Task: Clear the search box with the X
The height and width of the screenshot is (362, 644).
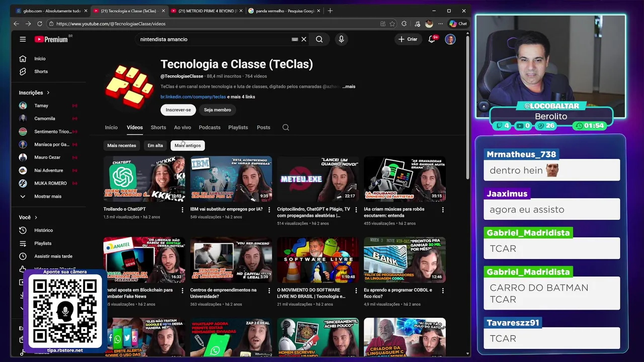Action: pos(304,39)
